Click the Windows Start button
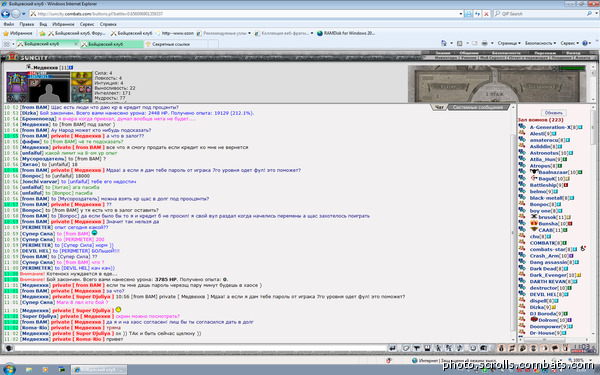The height and width of the screenshot is (375, 600). click(8, 370)
